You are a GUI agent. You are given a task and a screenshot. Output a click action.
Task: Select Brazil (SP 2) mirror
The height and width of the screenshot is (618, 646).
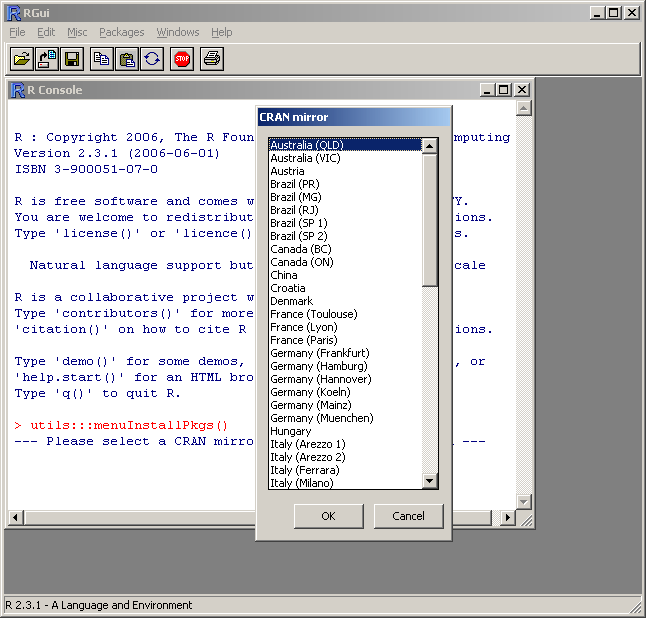point(345,236)
